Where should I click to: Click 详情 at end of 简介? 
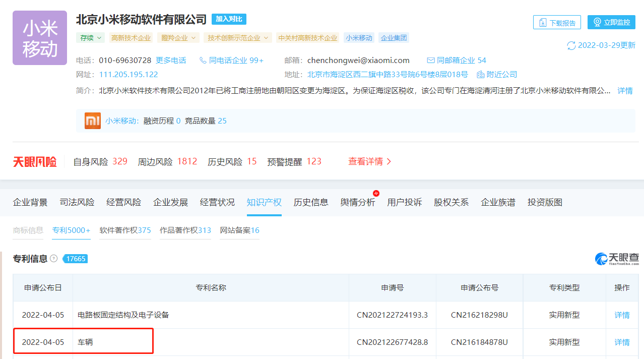click(625, 91)
